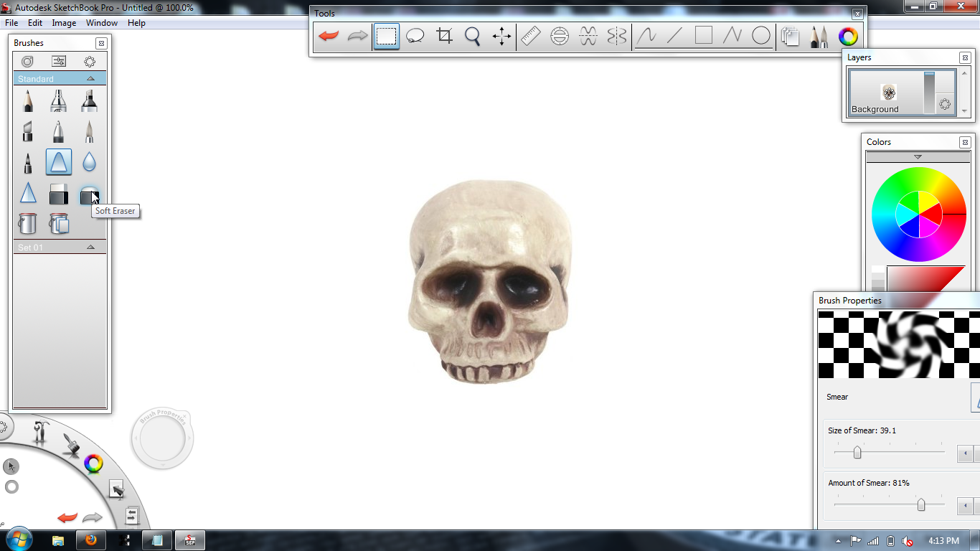
Task: Select the Polyline draw style
Action: pos(732,36)
